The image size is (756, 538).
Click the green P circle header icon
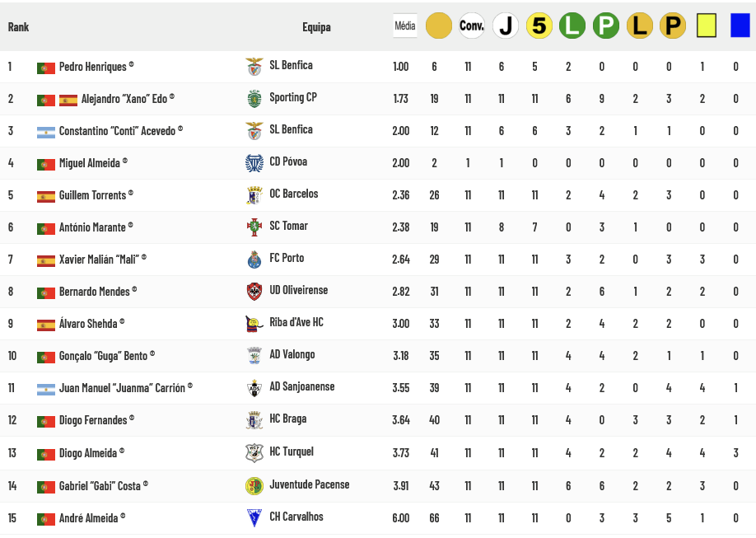click(x=606, y=26)
